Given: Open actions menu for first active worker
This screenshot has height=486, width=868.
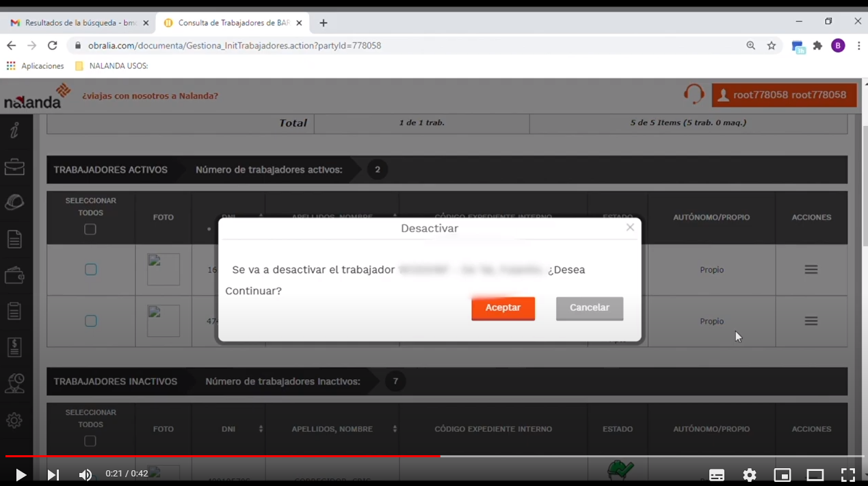Looking at the screenshot, I should tap(811, 270).
